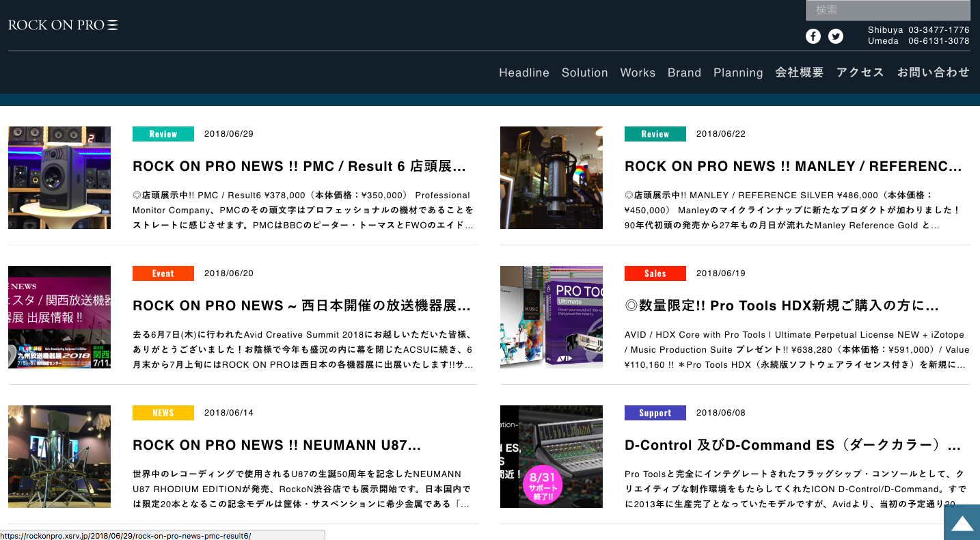This screenshot has width=980, height=540.
Task: Open PMC / Result 6 article title
Action: (x=299, y=166)
